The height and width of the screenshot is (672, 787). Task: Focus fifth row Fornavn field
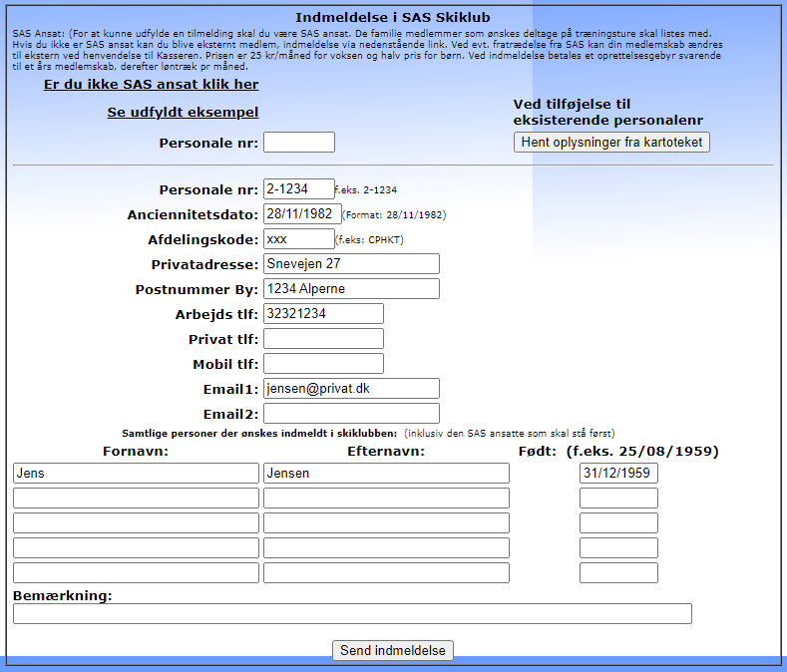[136, 572]
